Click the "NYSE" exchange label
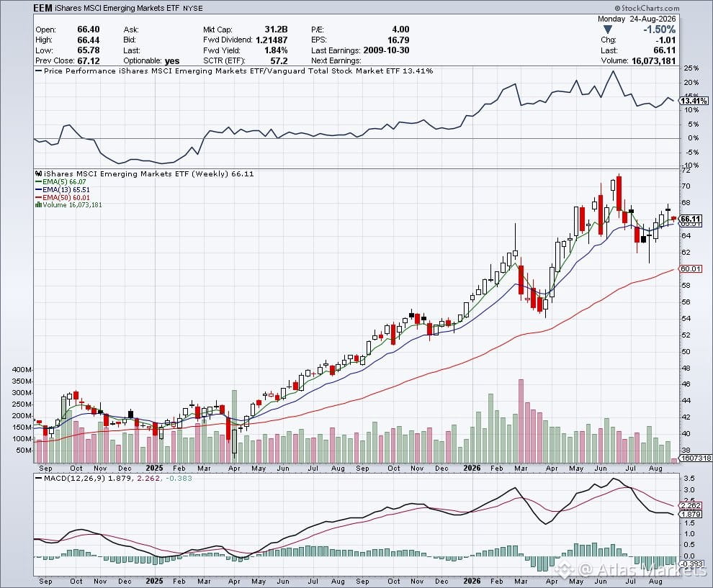Image resolution: width=713 pixels, height=588 pixels. pos(193,9)
